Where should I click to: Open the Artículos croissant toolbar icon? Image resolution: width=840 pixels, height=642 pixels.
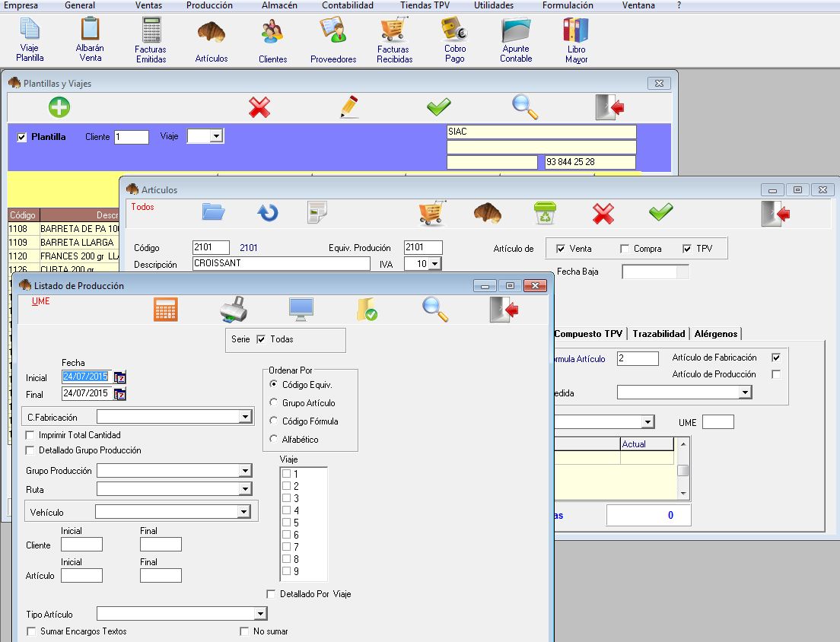click(x=211, y=33)
